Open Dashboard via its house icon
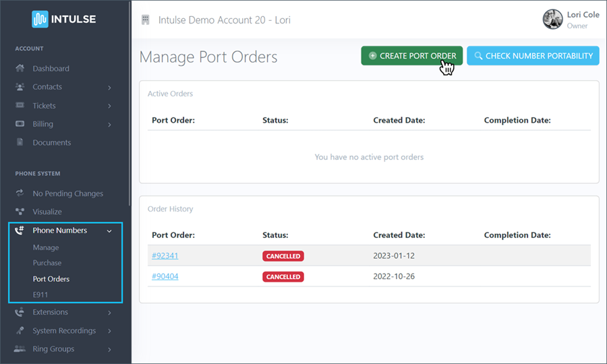607x364 pixels. pos(20,69)
